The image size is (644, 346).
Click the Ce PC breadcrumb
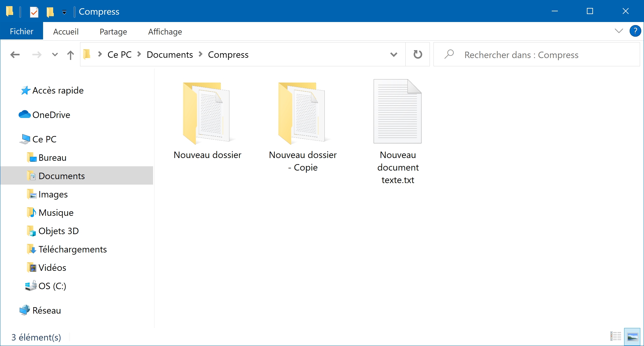(119, 55)
